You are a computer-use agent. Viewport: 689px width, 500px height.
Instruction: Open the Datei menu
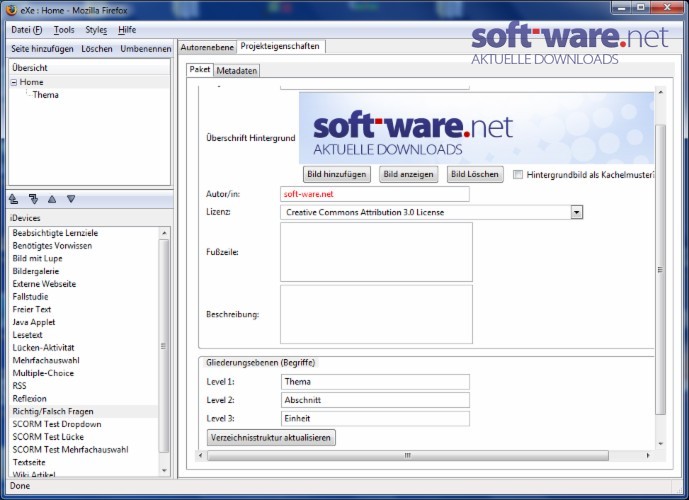27,30
